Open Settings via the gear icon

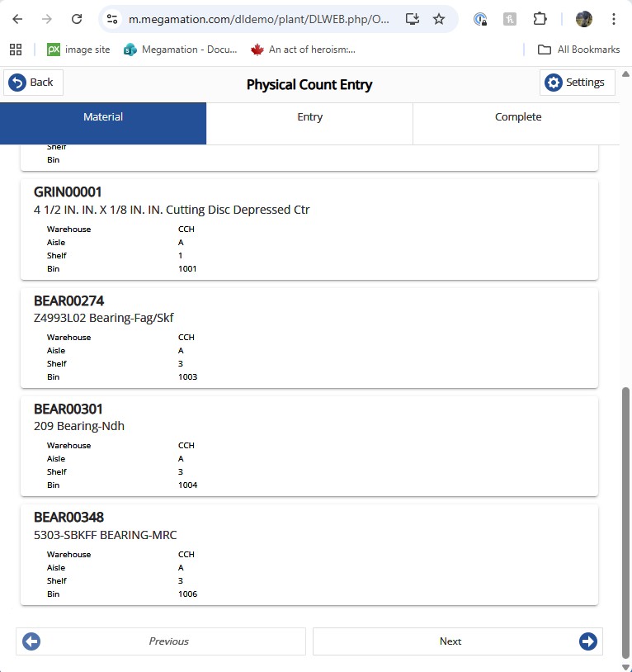coord(554,83)
